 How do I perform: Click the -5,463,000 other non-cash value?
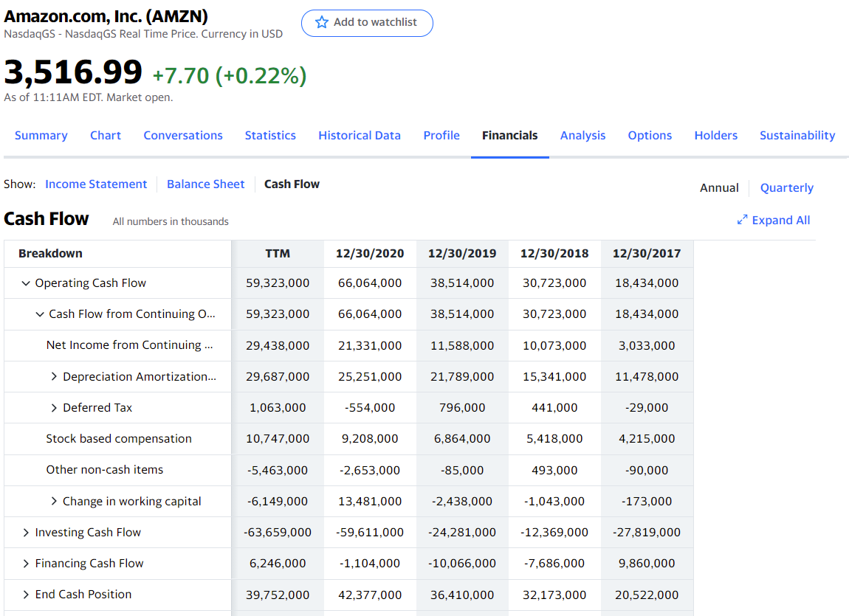pyautogui.click(x=278, y=471)
